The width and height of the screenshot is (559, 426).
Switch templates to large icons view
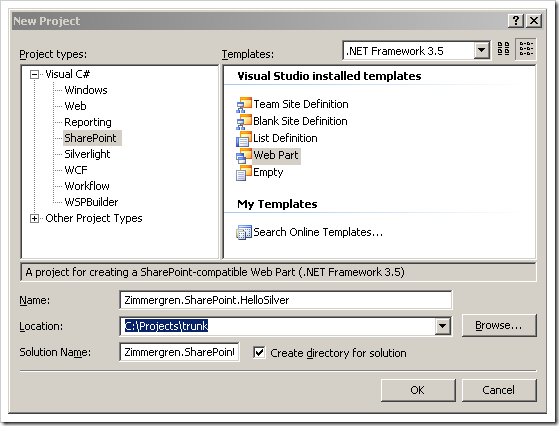(503, 48)
